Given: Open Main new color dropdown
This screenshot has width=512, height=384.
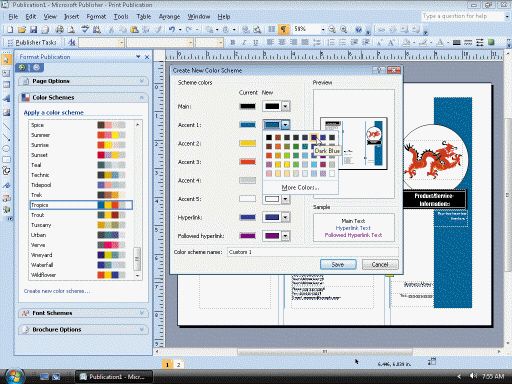Looking at the screenshot, I should [x=285, y=106].
